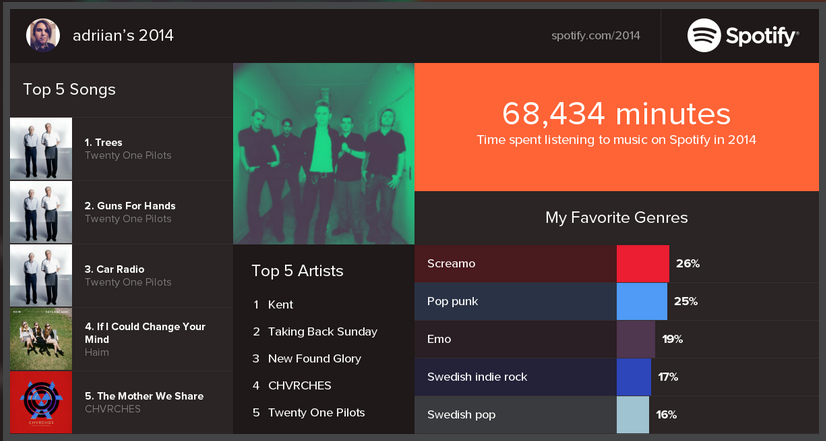826x441 pixels.
Task: Open the Haim album cover thumbnail
Action: pos(41,339)
